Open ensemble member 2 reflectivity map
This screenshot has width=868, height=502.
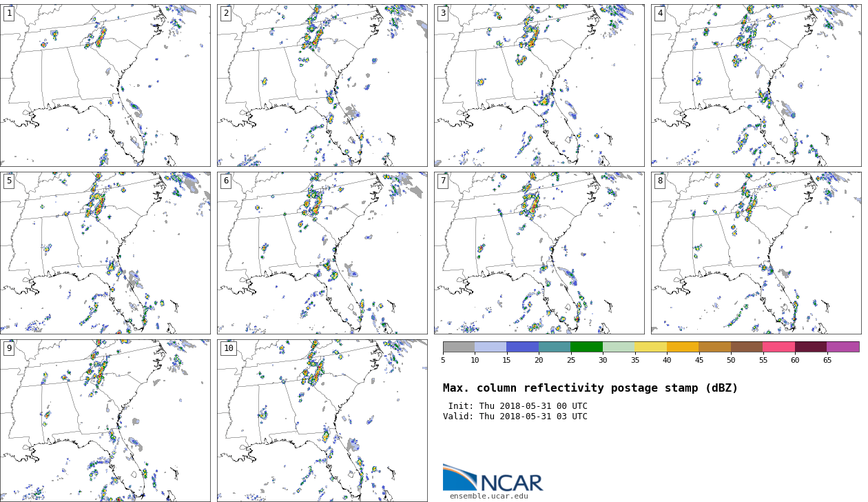pos(322,86)
